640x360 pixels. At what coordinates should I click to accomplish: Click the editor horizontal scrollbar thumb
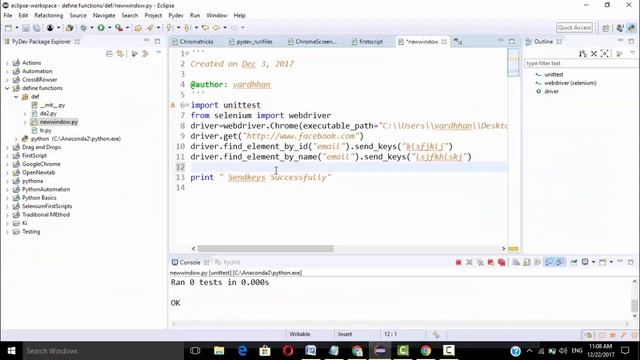(265, 249)
